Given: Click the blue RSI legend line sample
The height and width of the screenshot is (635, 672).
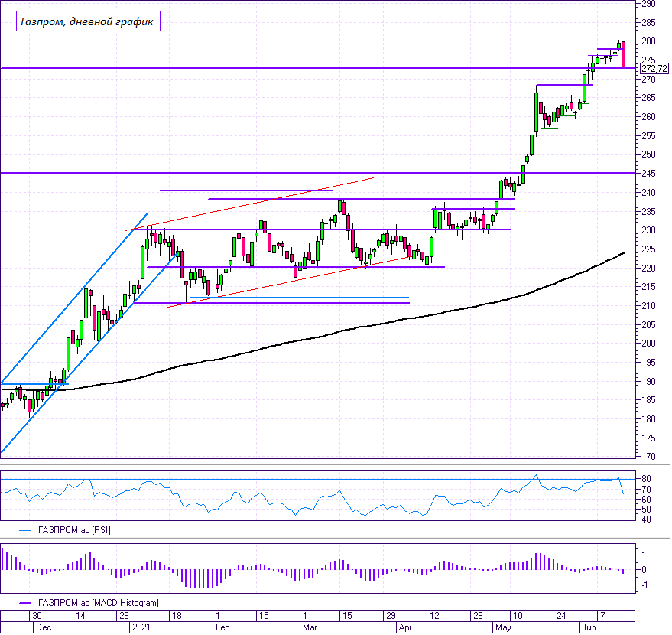Looking at the screenshot, I should click(25, 530).
